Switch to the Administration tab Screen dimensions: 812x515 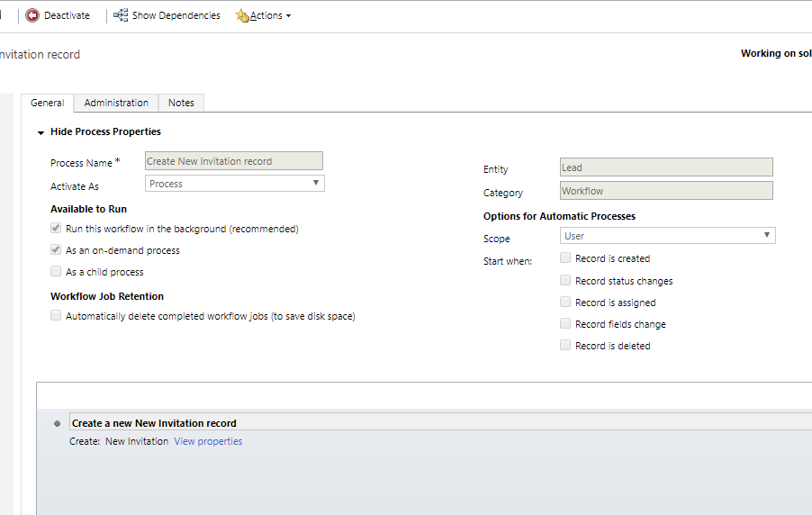pos(116,103)
